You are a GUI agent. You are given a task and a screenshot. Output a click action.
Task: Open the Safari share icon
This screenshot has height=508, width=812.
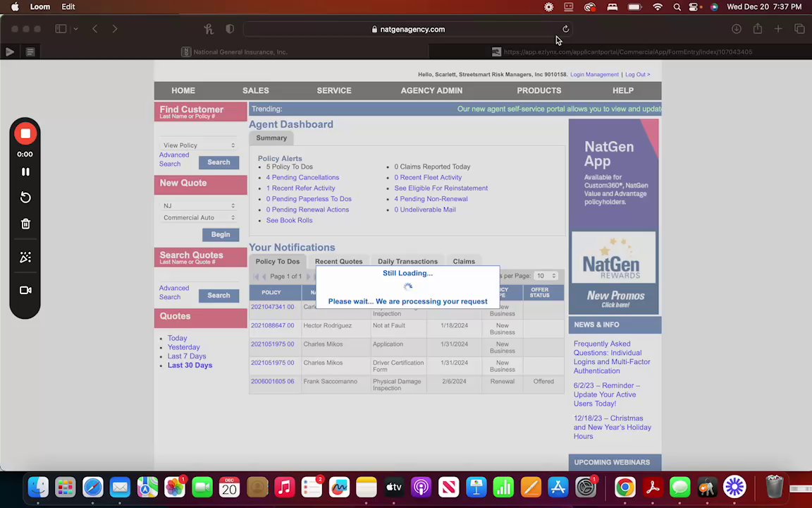[758, 29]
